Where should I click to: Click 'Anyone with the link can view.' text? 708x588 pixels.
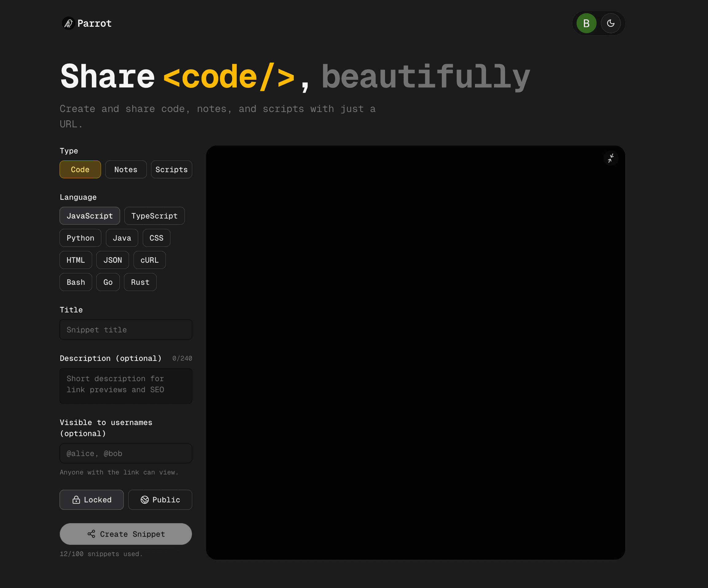(x=119, y=472)
